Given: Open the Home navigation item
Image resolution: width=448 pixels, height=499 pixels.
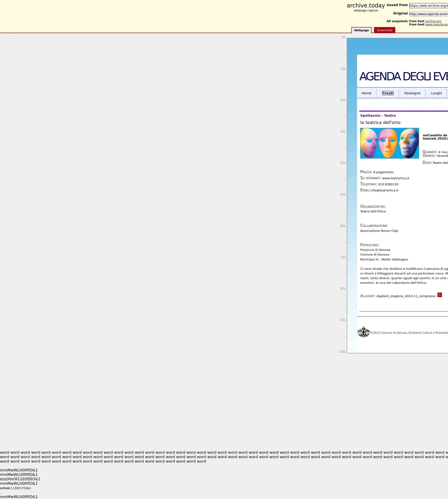Looking at the screenshot, I should [x=366, y=93].
